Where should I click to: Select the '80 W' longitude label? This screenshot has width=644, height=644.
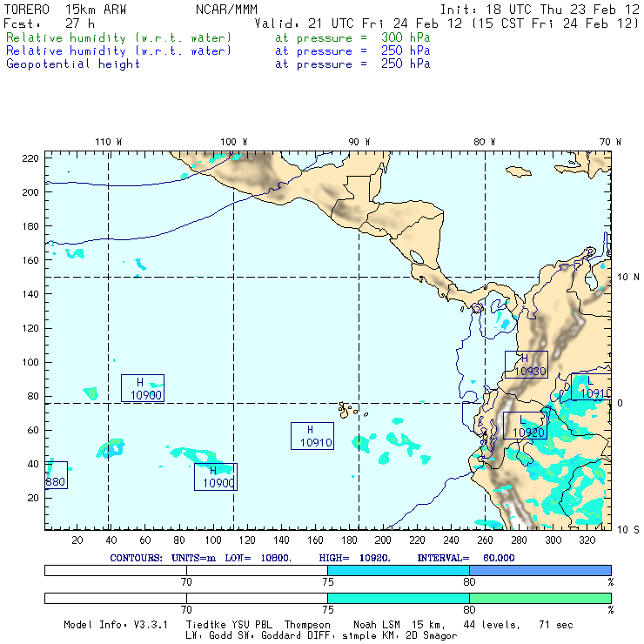coord(484,142)
